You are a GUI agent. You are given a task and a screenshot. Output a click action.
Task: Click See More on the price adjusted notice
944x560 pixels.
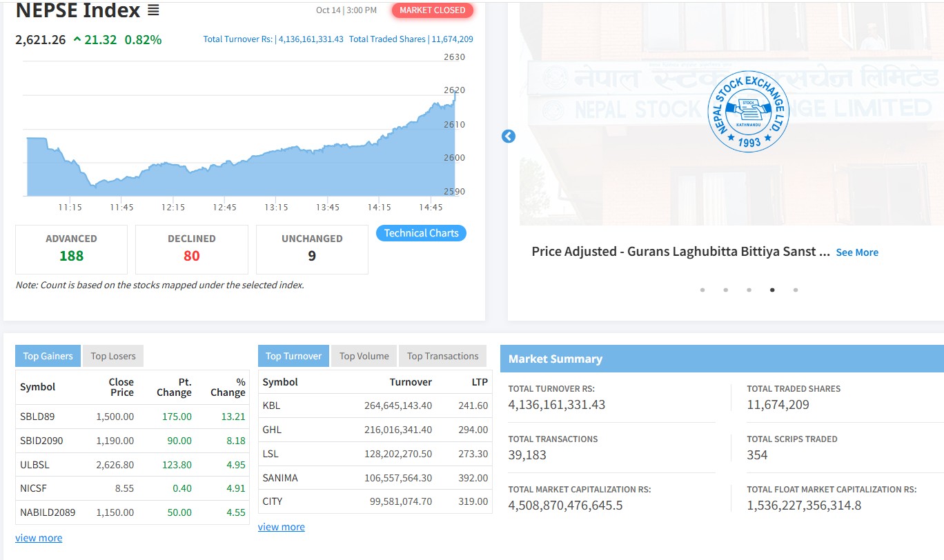pyautogui.click(x=857, y=252)
